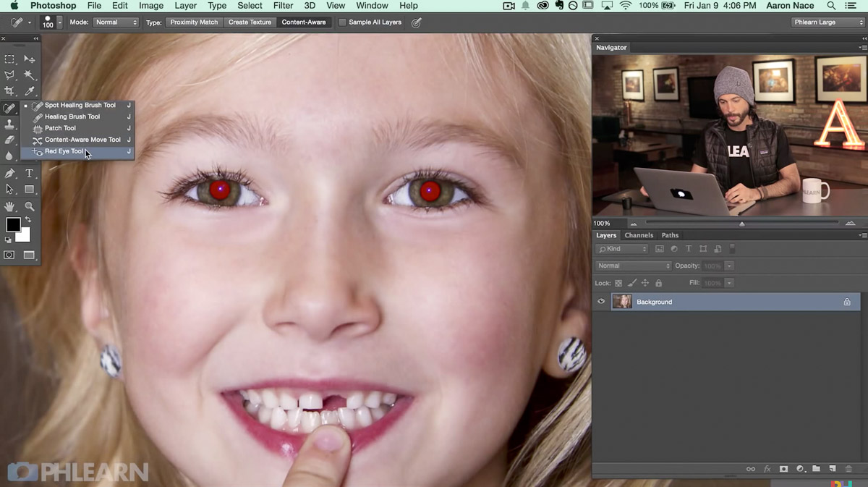868x487 pixels.
Task: Select the Hand tool
Action: click(x=9, y=206)
